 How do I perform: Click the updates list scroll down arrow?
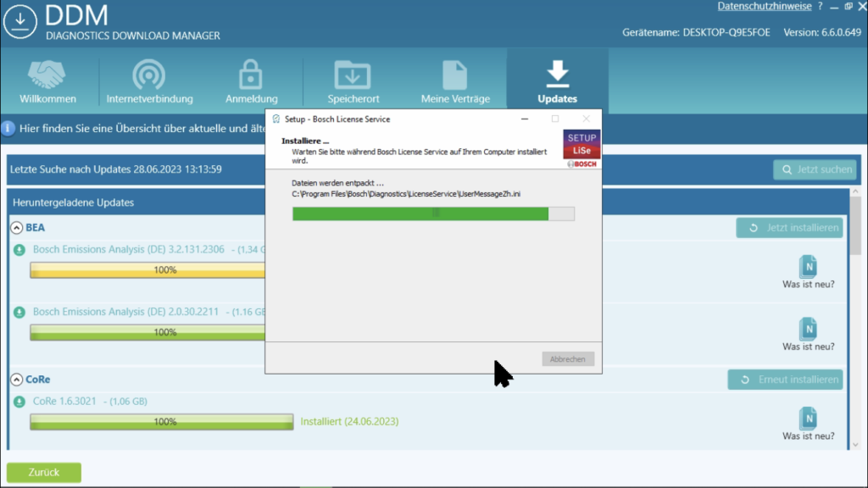(855, 444)
